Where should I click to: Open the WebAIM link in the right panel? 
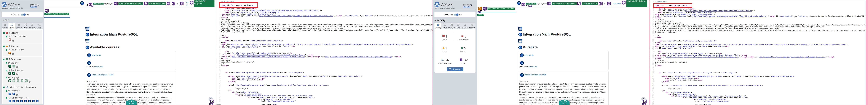click(x=466, y=7)
